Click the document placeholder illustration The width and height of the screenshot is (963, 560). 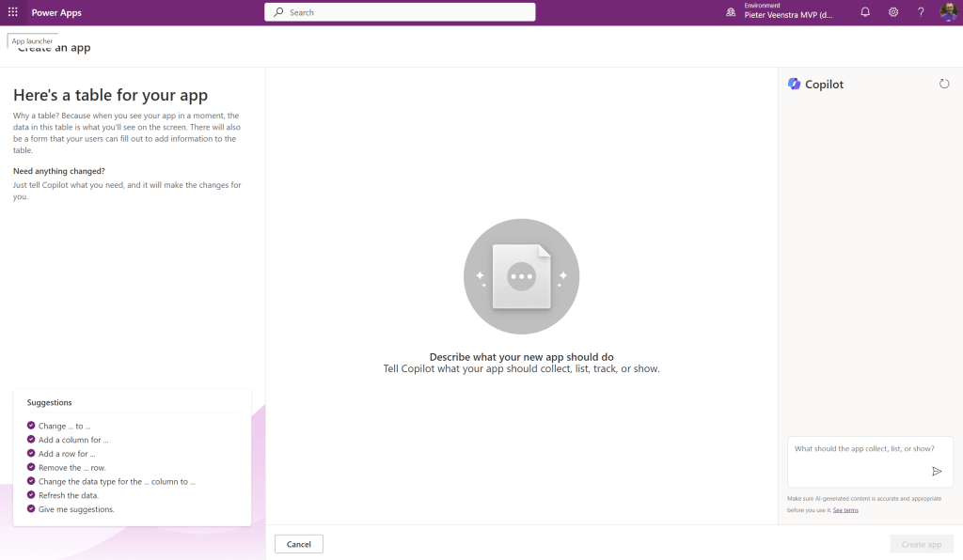(521, 276)
